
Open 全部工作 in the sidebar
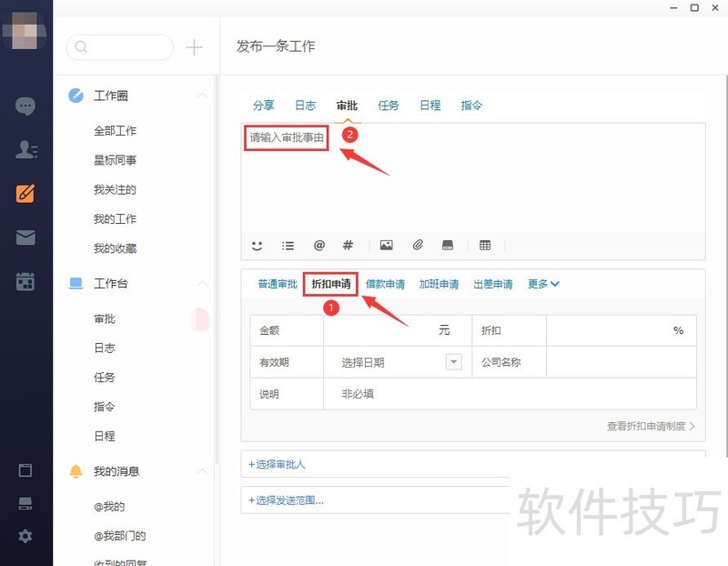115,131
